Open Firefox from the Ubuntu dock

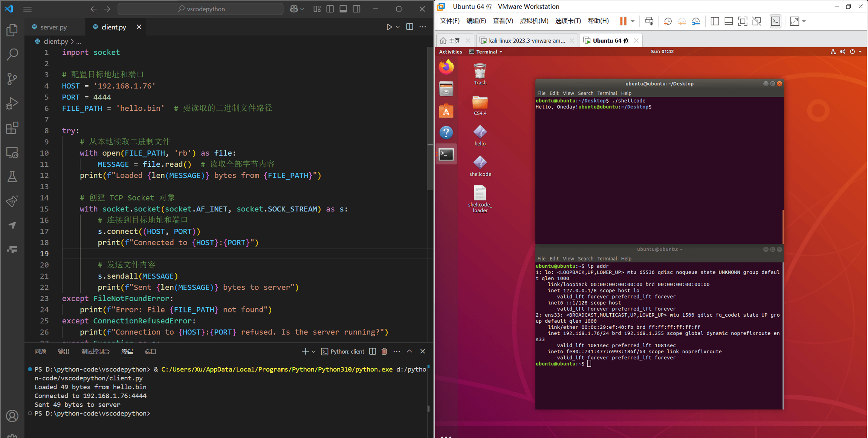pos(446,67)
